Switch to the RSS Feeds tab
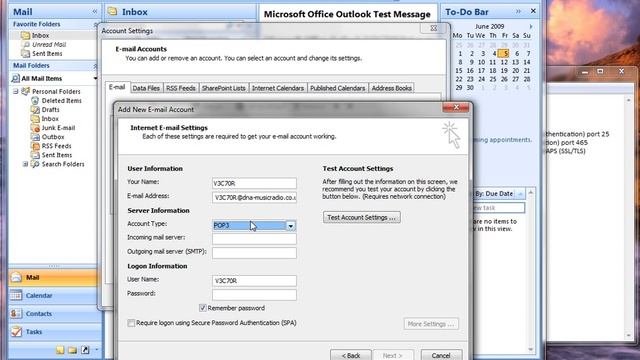 181,88
